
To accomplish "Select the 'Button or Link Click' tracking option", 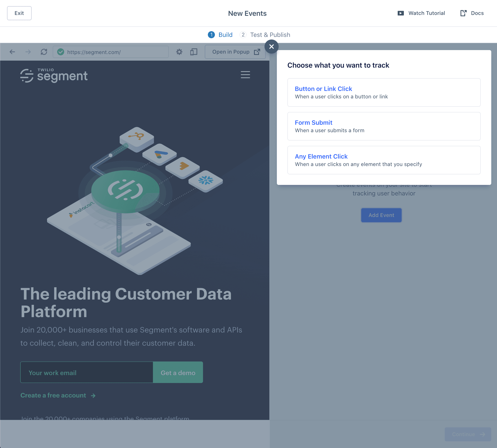I will pos(383,92).
